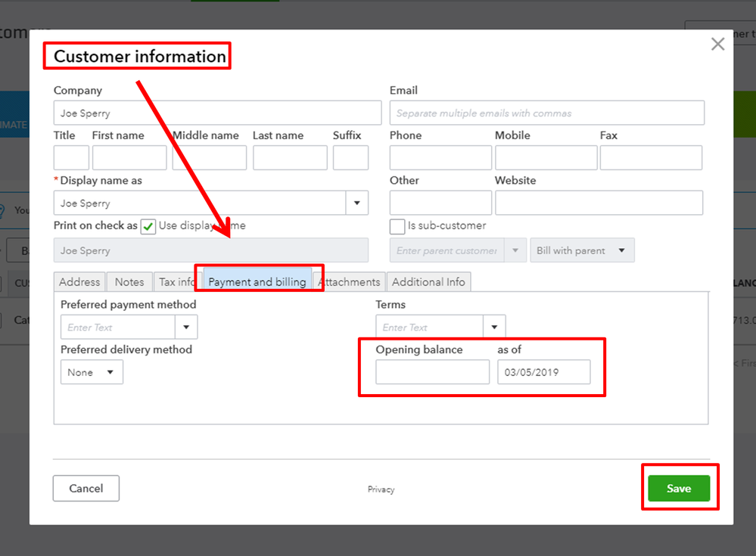Click the Other contact field

(440, 203)
